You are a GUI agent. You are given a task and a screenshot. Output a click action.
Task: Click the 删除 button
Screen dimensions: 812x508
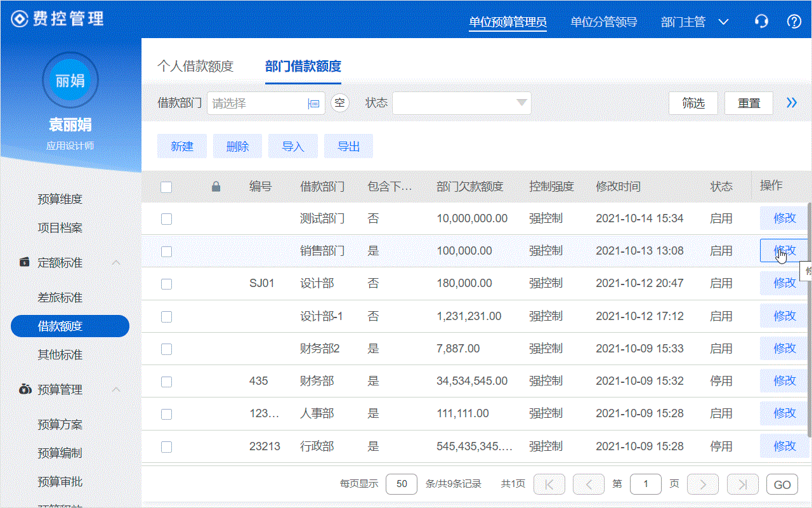coord(237,146)
